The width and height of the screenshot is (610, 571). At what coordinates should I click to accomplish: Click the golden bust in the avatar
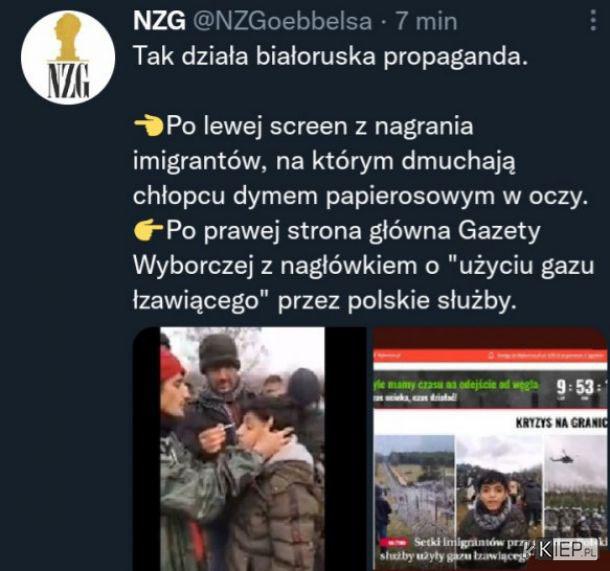click(68, 37)
